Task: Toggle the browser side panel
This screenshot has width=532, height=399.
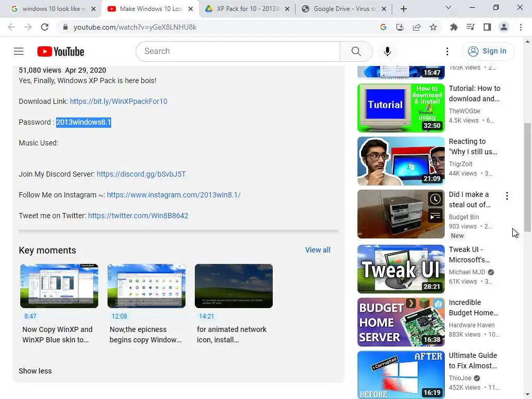Action: 487,27
